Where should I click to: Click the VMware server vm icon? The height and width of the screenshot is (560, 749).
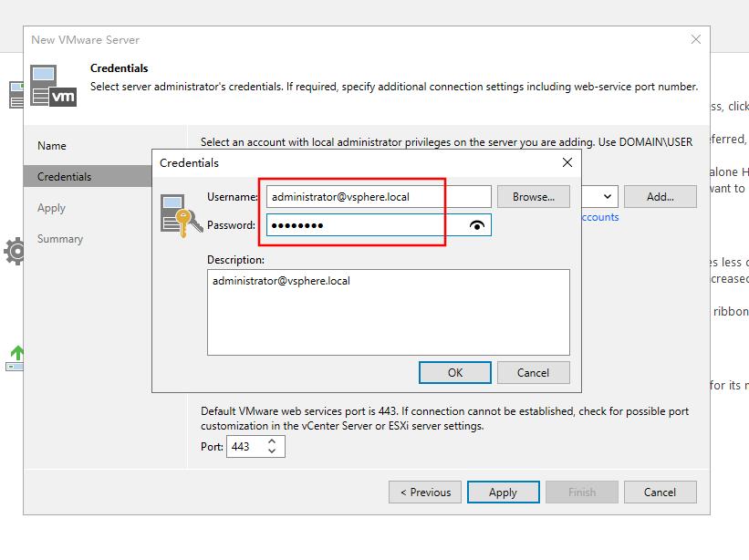point(53,86)
